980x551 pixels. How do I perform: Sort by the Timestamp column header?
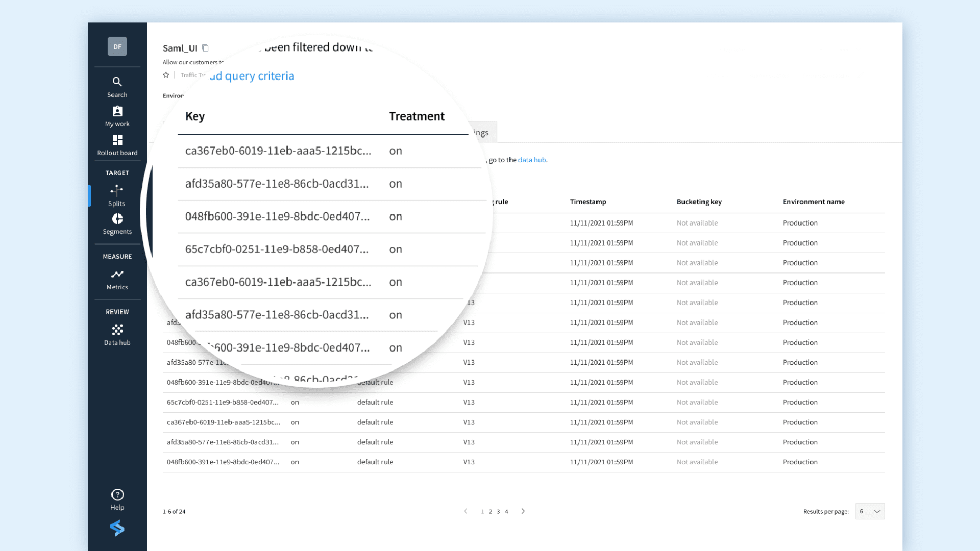(588, 202)
